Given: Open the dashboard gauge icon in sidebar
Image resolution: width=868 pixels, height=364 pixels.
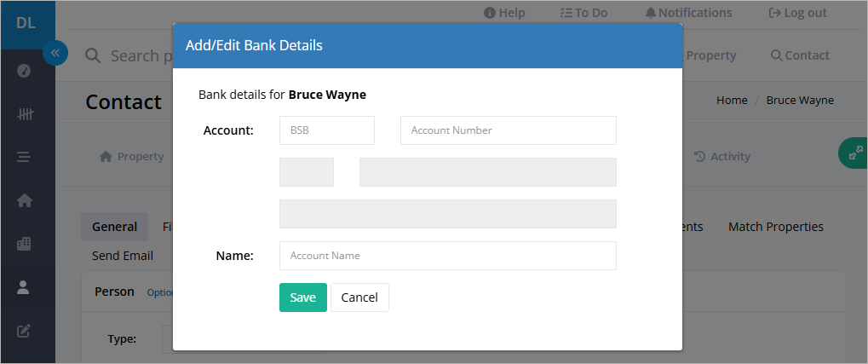Looking at the screenshot, I should [x=24, y=71].
